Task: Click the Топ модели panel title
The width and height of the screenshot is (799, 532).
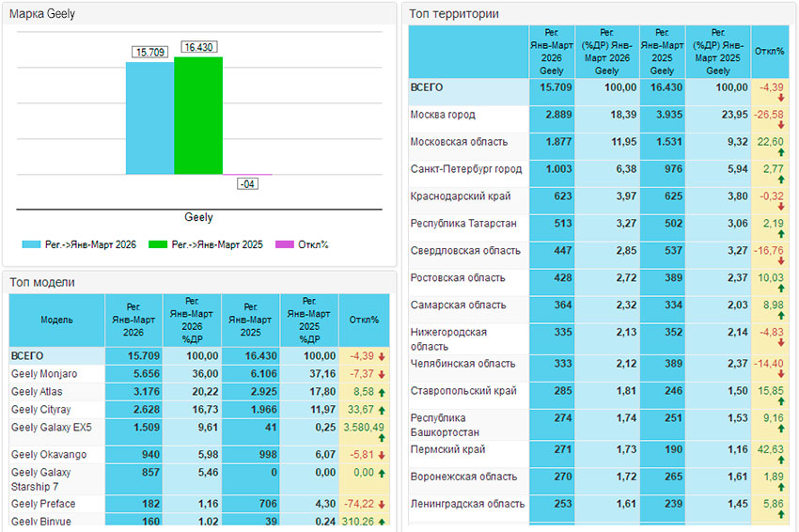Action: 42,282
